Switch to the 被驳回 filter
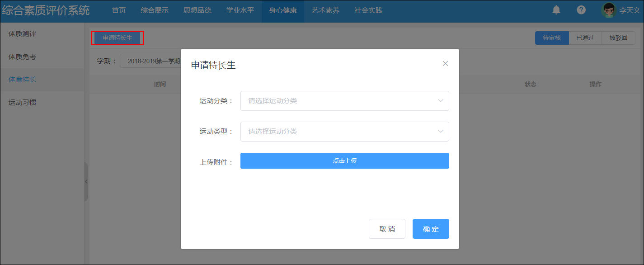The image size is (644, 265). (x=618, y=38)
